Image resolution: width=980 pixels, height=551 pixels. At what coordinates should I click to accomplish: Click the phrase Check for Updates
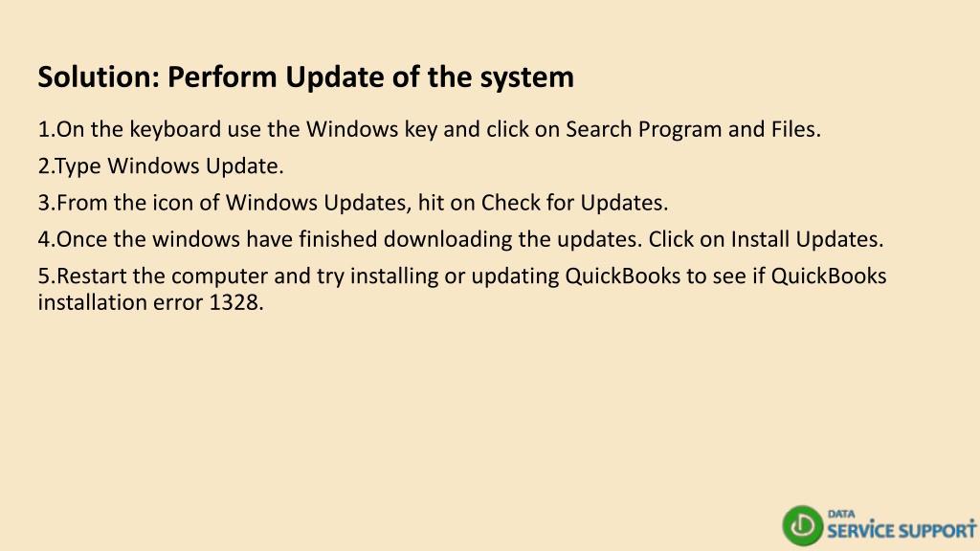(x=573, y=203)
